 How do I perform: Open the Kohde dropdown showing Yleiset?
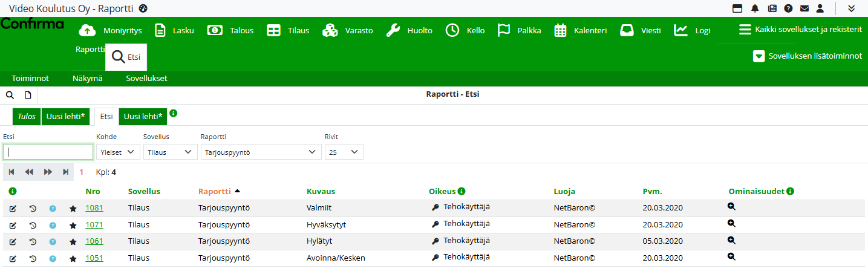tap(118, 152)
